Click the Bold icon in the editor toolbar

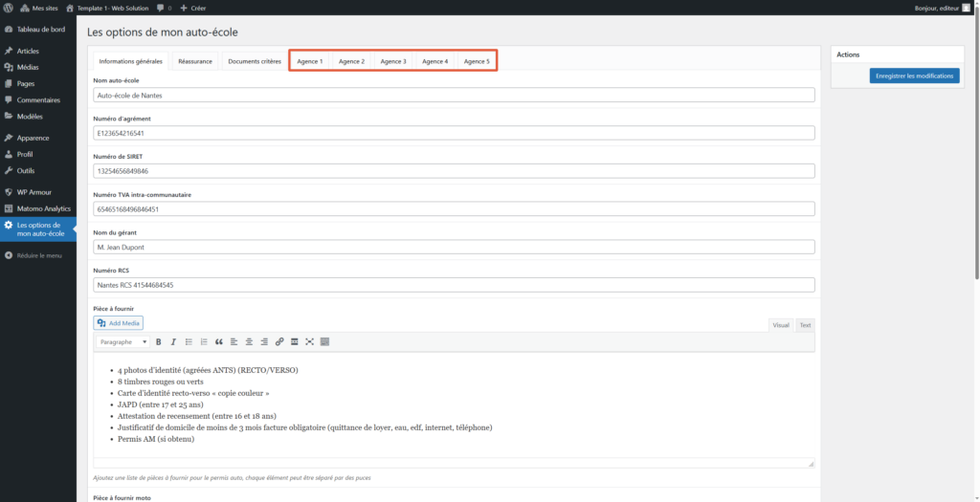(158, 341)
